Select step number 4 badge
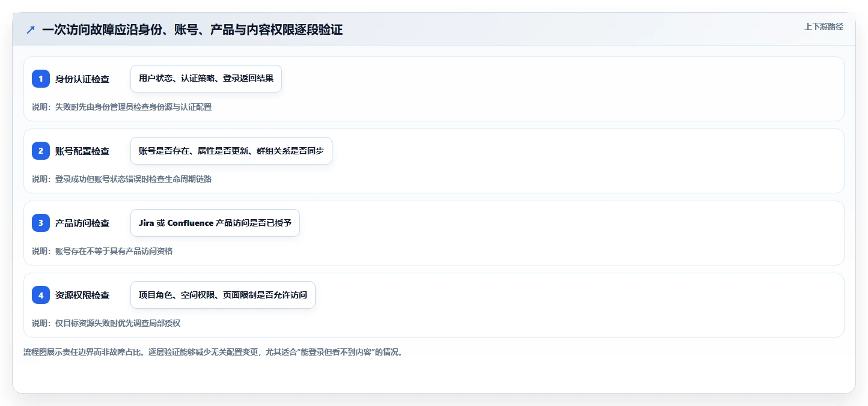868x406 pixels. pyautogui.click(x=41, y=295)
